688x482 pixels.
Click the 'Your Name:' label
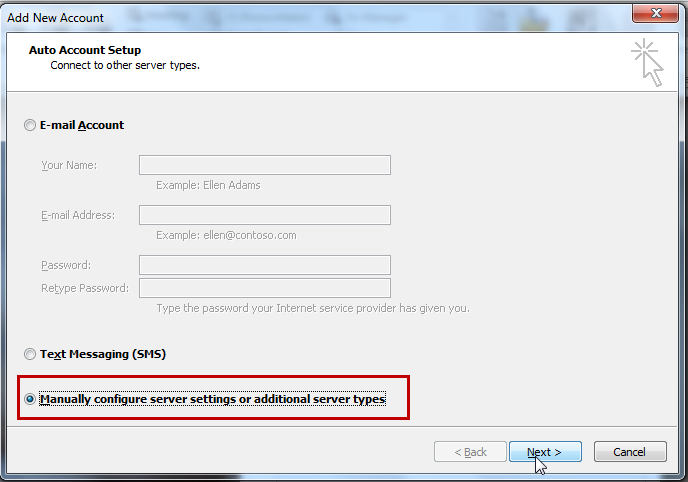tap(69, 165)
